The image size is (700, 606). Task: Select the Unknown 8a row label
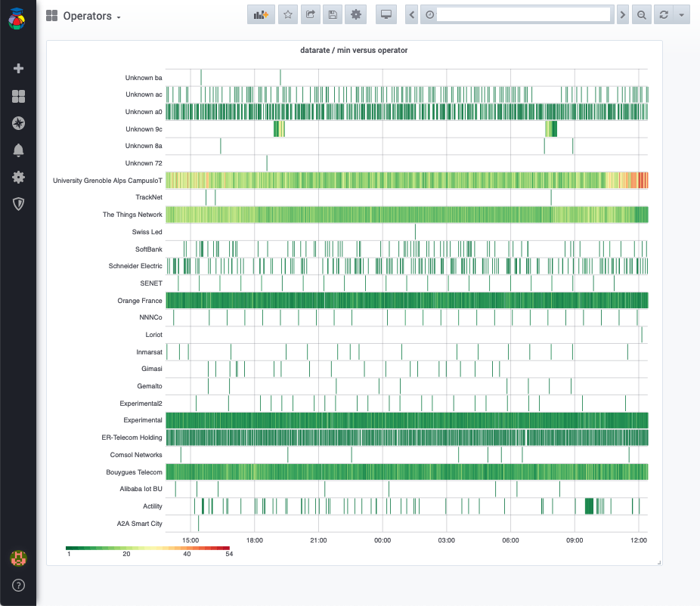pyautogui.click(x=144, y=146)
